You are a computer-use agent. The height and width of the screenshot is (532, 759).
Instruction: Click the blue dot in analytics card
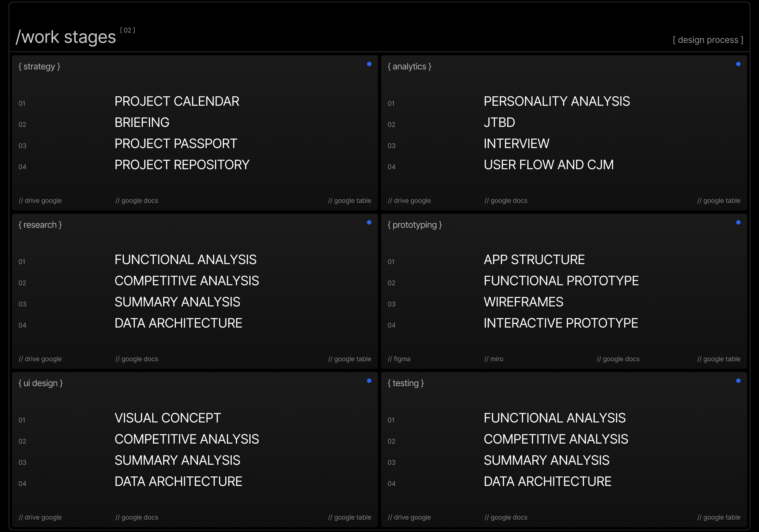tap(738, 64)
